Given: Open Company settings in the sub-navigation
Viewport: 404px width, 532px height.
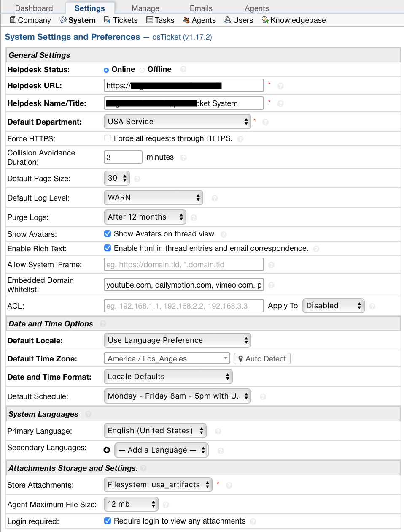Looking at the screenshot, I should coord(30,20).
